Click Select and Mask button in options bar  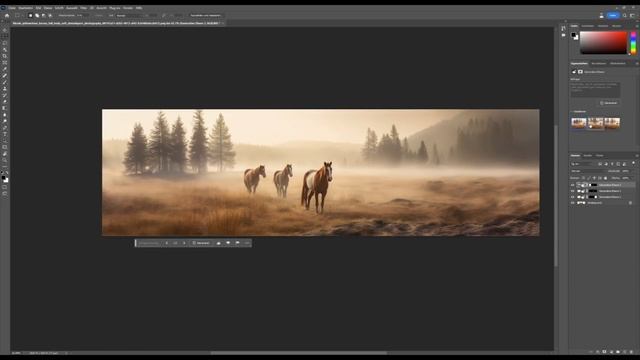click(206, 16)
